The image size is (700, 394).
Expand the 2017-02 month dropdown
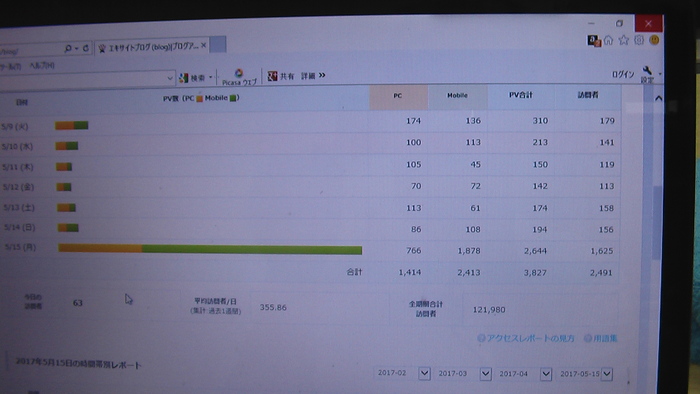pyautogui.click(x=424, y=373)
